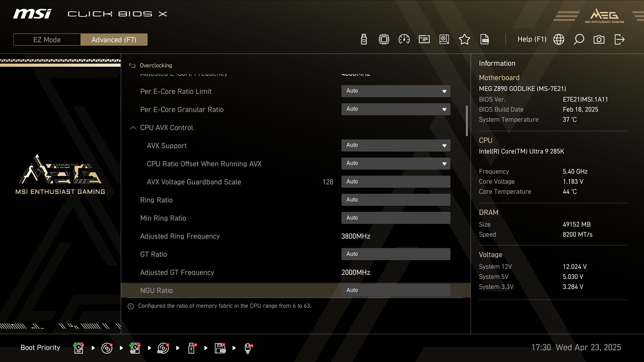Take a screenshot with the camera icon

point(599,40)
